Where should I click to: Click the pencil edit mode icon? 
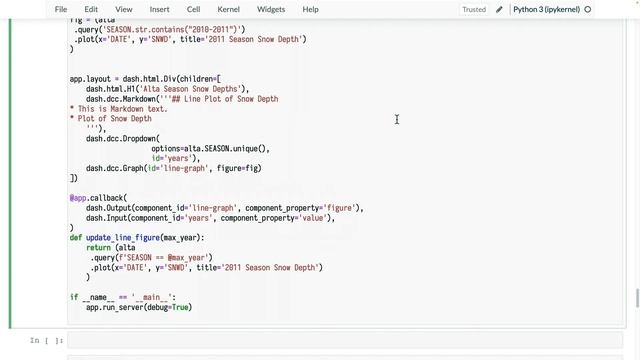point(499,9)
